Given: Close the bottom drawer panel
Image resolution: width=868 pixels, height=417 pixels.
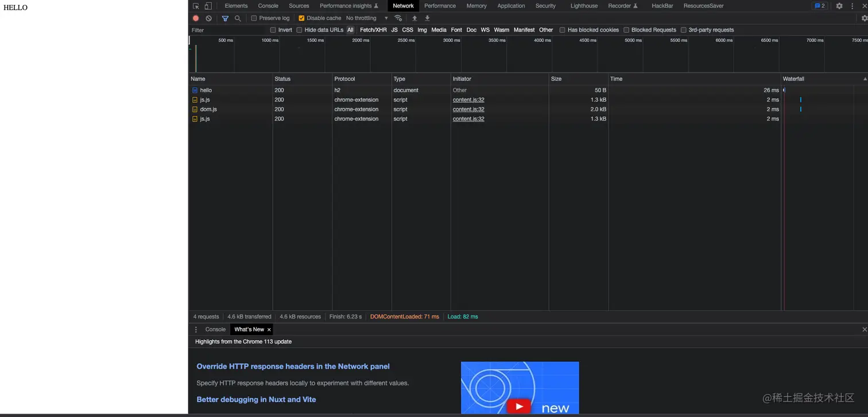Looking at the screenshot, I should click(865, 329).
